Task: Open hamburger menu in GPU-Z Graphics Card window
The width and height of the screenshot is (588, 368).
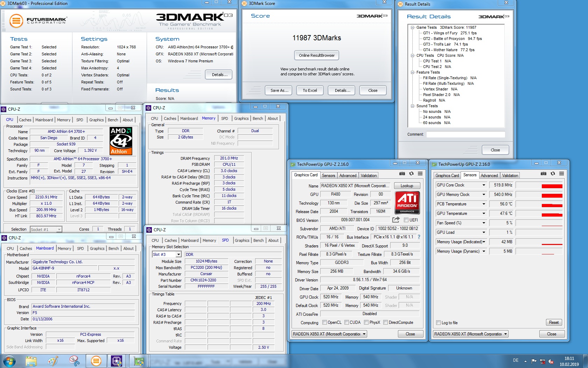Action: click(420, 173)
